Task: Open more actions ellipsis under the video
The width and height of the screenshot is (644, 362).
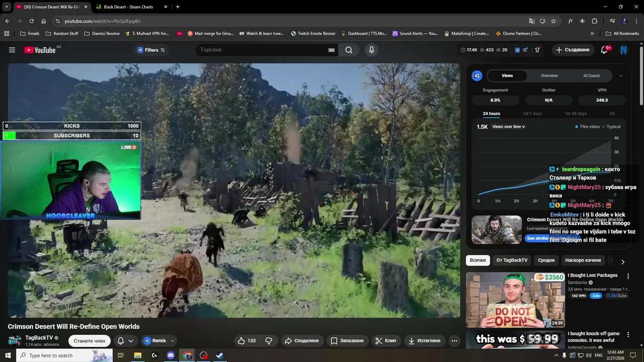Action: click(x=454, y=340)
